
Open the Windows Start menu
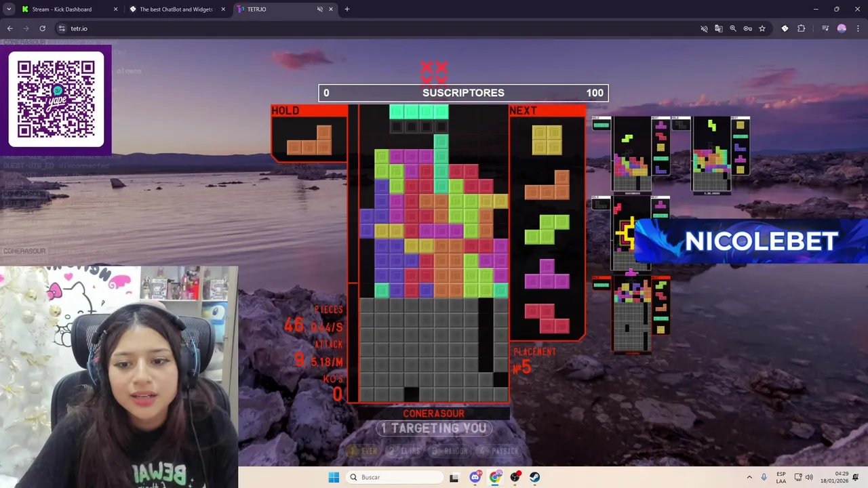pyautogui.click(x=334, y=477)
